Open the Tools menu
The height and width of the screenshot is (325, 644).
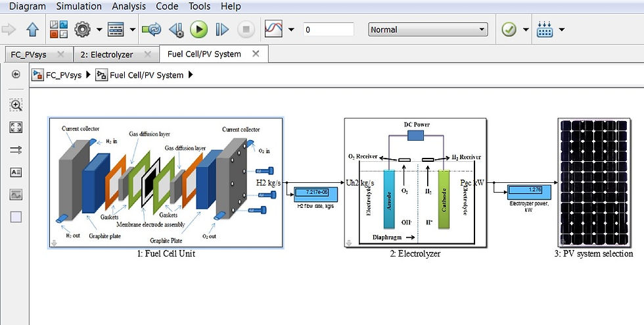click(x=200, y=6)
